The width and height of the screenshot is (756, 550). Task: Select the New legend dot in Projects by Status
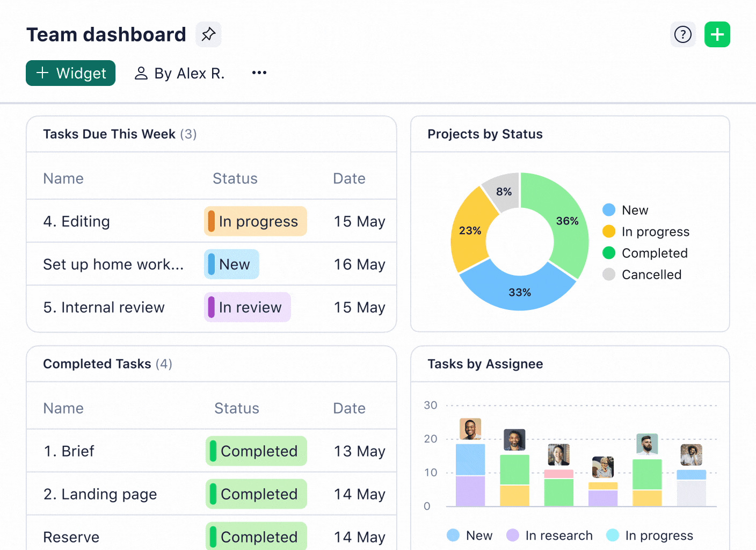[x=608, y=209]
